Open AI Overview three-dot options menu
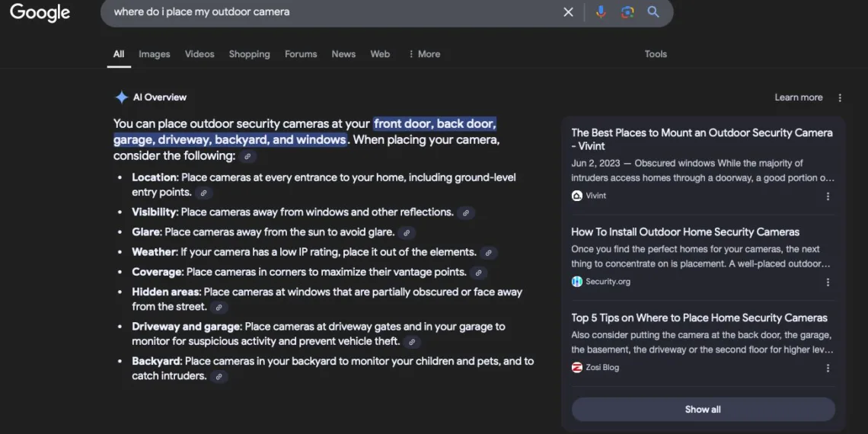The width and height of the screenshot is (868, 434). [840, 98]
